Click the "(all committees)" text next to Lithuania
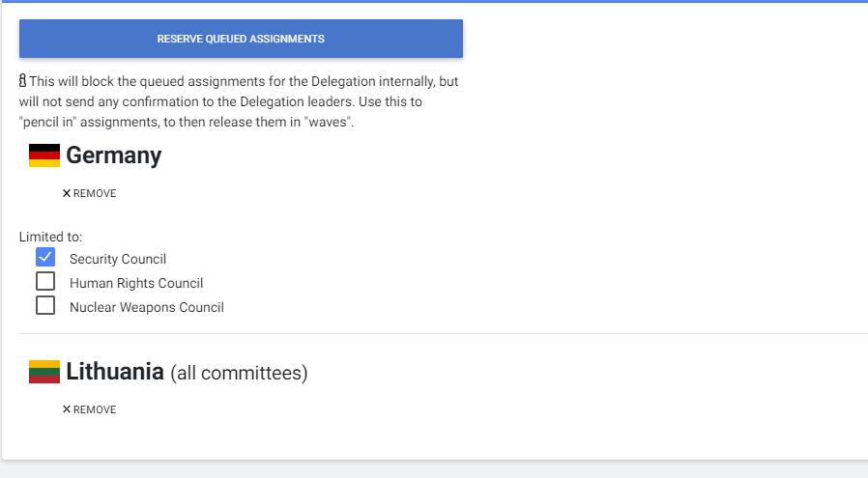Viewport: 868px width, 478px height. click(x=239, y=373)
